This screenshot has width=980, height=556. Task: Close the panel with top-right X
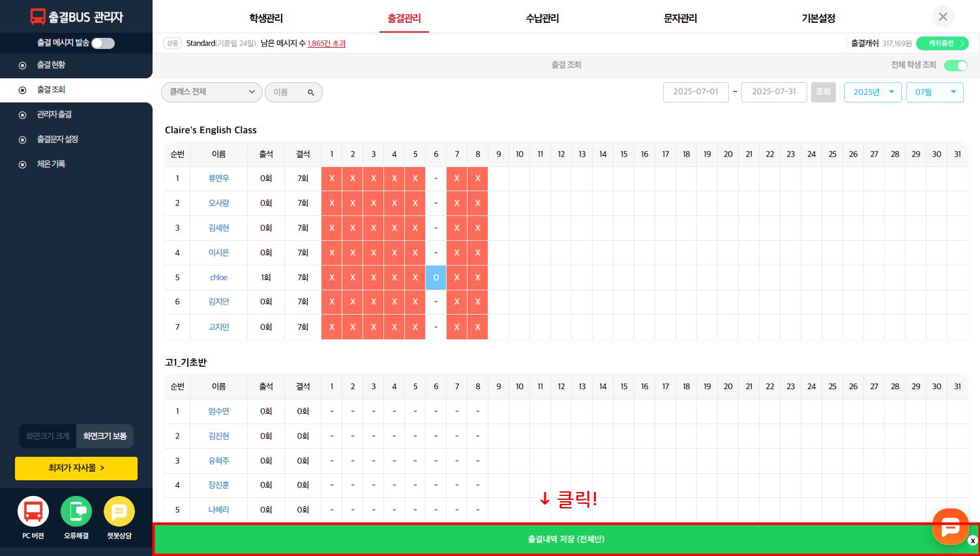tap(943, 17)
